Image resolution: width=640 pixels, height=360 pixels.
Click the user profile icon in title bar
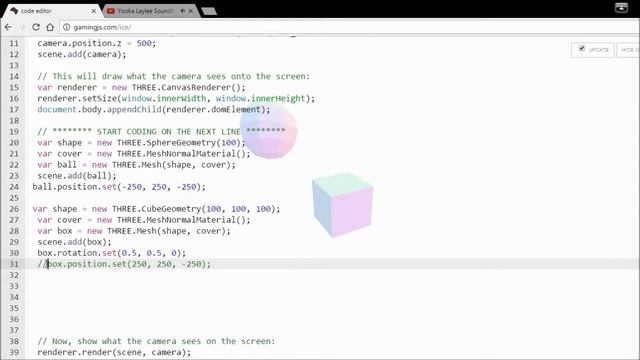coord(621,7)
